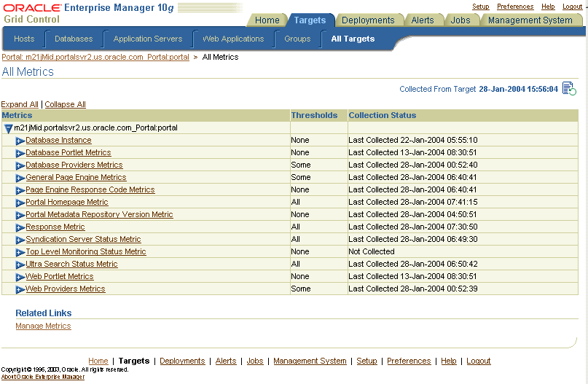Viewport: 588px width, 384px height.
Task: Collapse the m21jMid portal root node
Action: pos(8,129)
